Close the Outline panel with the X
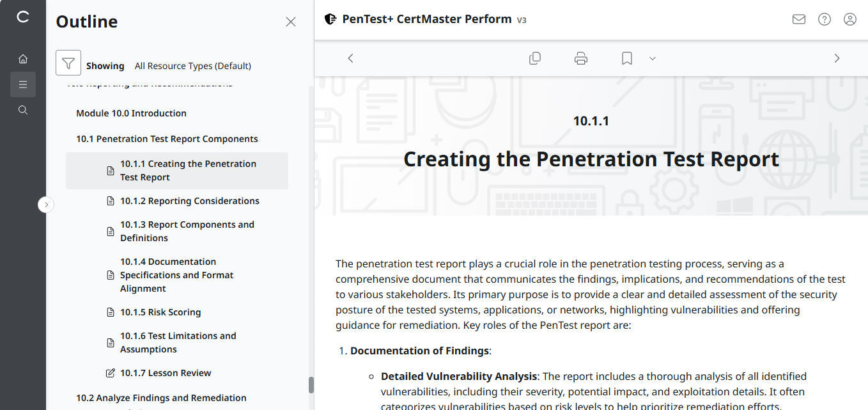The width and height of the screenshot is (868, 410). click(x=291, y=21)
